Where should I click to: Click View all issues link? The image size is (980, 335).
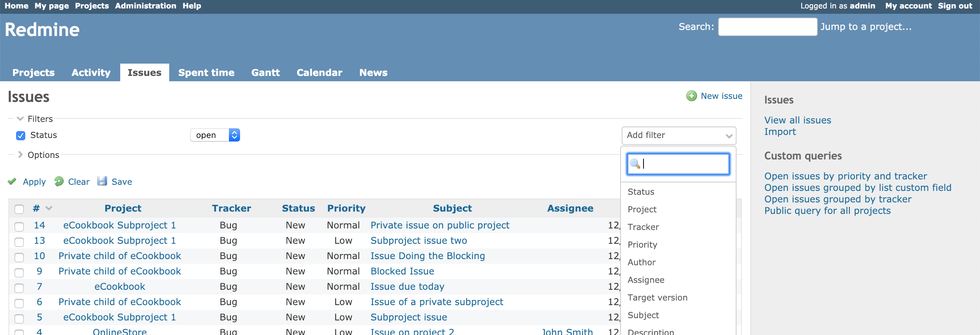(x=798, y=120)
